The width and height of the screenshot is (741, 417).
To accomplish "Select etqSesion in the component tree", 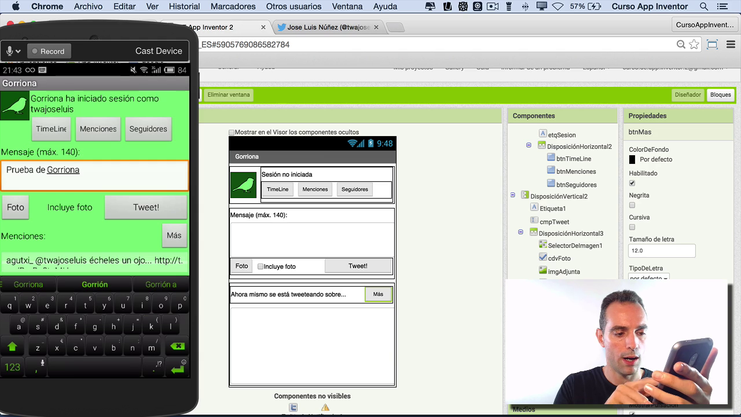I will point(562,135).
